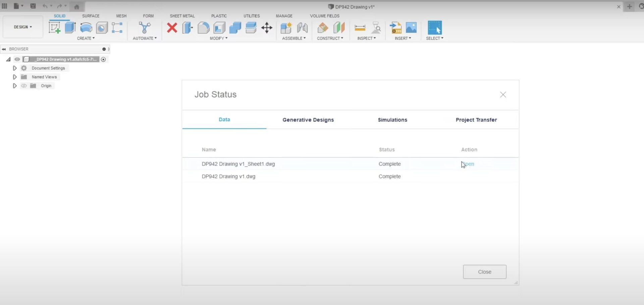This screenshot has width=644, height=305.
Task: Toggle visibility eye of DP942 Drawing root
Action: 17,59
